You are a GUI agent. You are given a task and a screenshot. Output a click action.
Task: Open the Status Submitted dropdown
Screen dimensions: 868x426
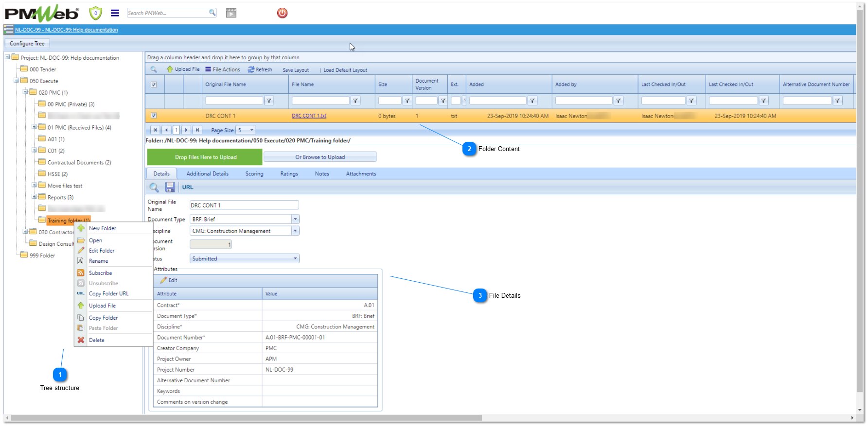tap(295, 258)
